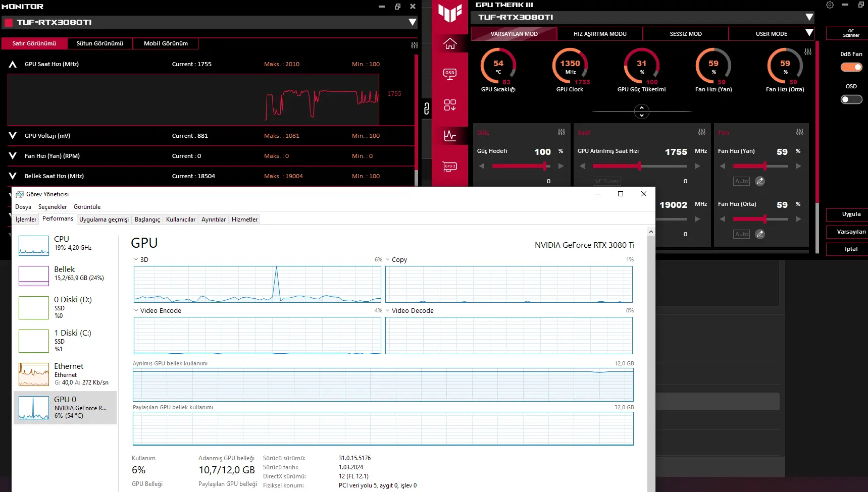Launch GPU-Z from the sidebar icon

[450, 167]
